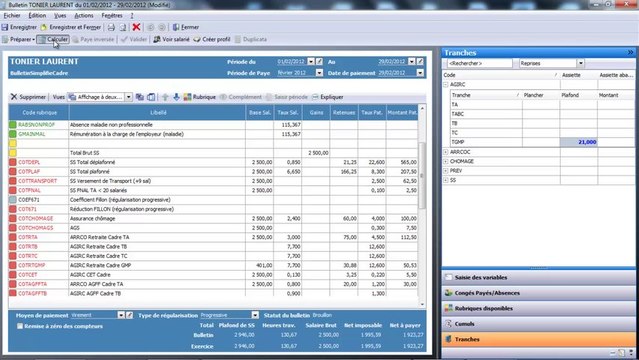Click the bulletin table vertical scrollbar

coord(422,175)
